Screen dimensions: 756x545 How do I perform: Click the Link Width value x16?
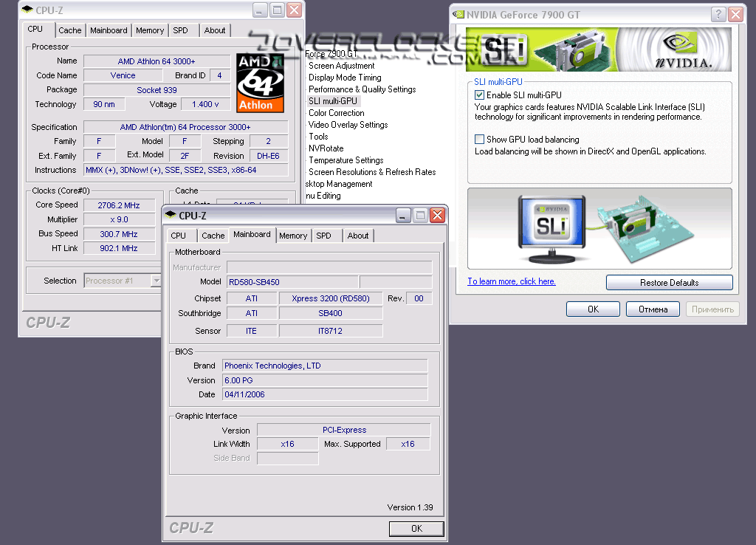[x=287, y=444]
